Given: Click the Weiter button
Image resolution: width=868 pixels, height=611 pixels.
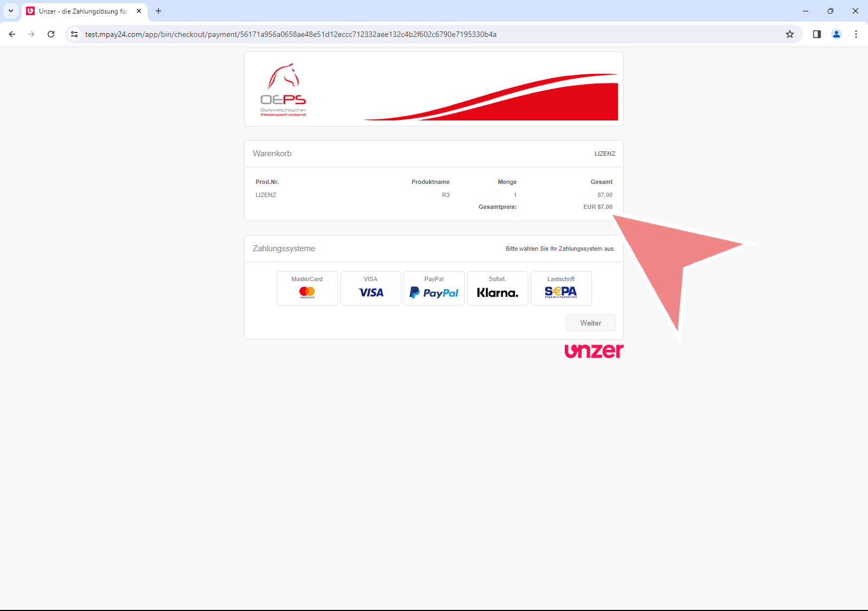Looking at the screenshot, I should point(590,323).
